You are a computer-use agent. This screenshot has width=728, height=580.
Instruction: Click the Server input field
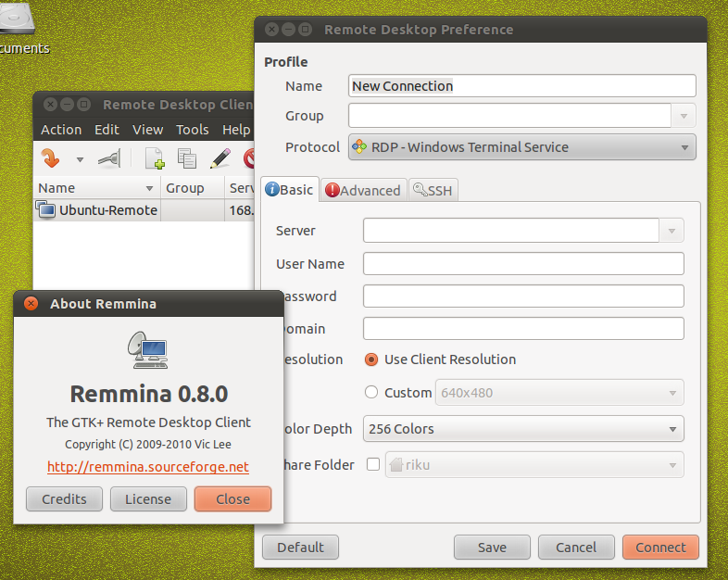click(x=511, y=231)
